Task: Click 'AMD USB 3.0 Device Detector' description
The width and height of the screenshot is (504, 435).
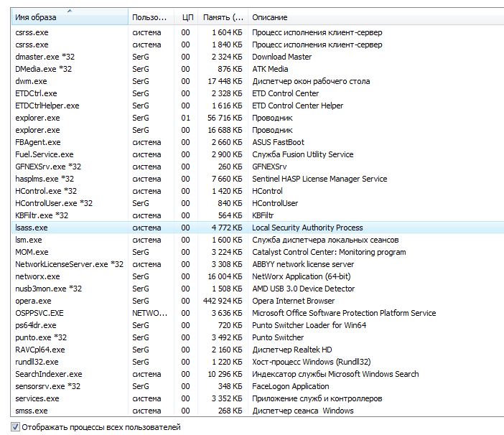Action: tap(304, 289)
